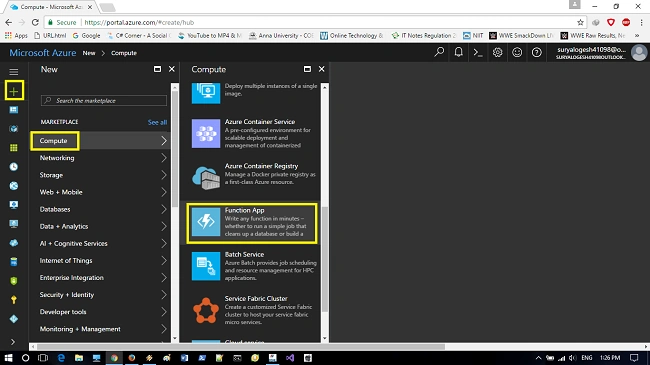Open the portal settings gear
This screenshot has width=650, height=365.
[497, 52]
